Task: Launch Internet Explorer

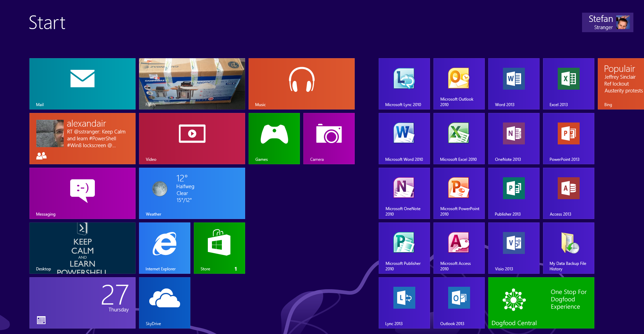Action: click(x=165, y=248)
